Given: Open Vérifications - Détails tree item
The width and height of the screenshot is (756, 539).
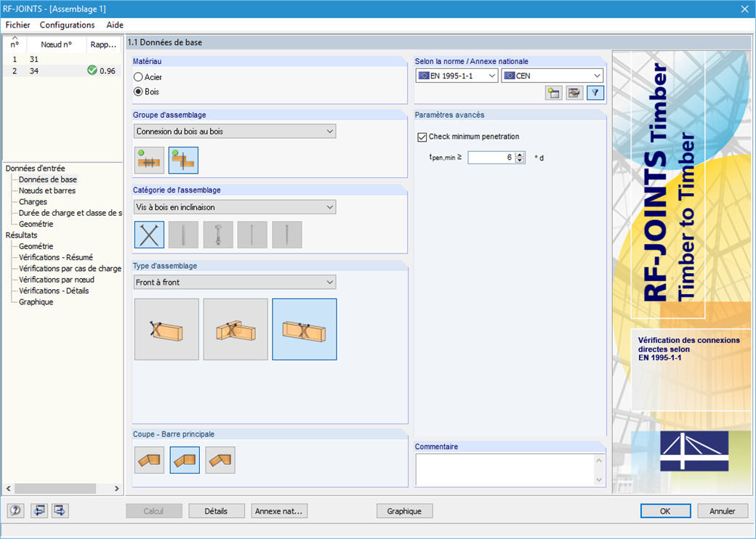Looking at the screenshot, I should (54, 291).
